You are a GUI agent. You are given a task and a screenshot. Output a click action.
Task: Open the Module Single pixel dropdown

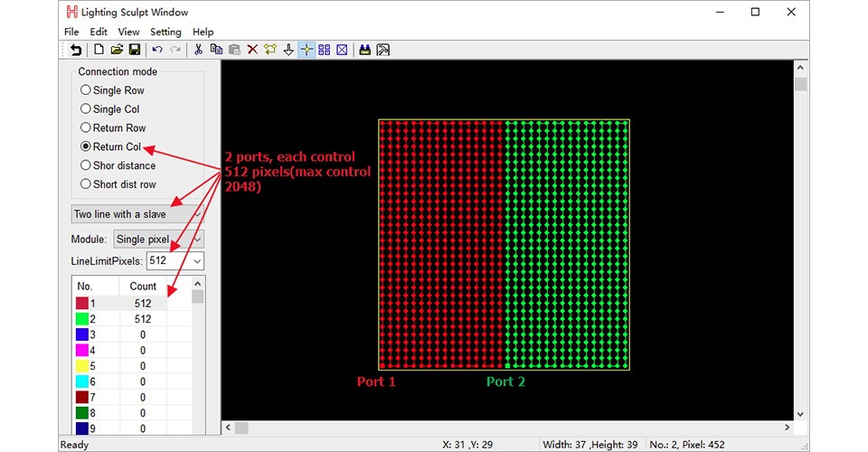click(x=158, y=239)
